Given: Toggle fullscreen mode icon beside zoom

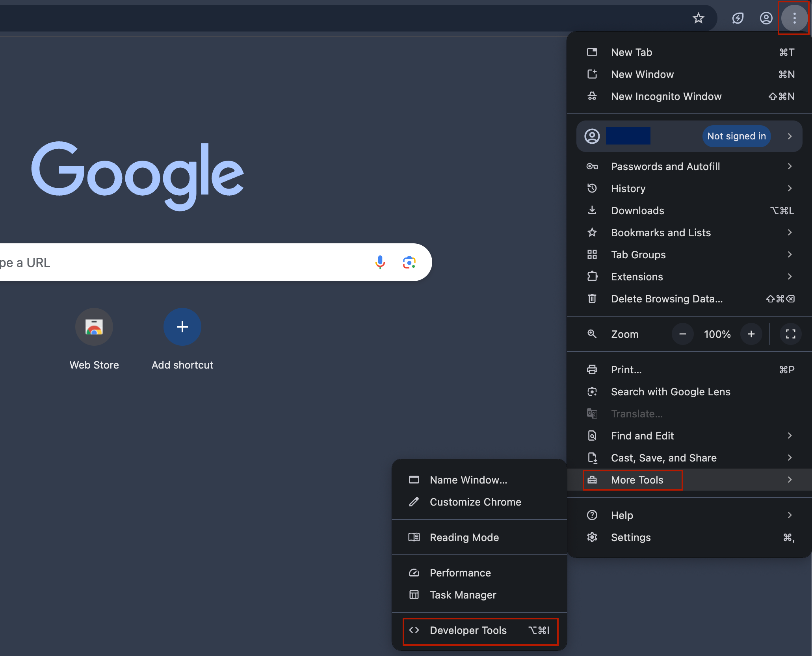Looking at the screenshot, I should click(790, 334).
